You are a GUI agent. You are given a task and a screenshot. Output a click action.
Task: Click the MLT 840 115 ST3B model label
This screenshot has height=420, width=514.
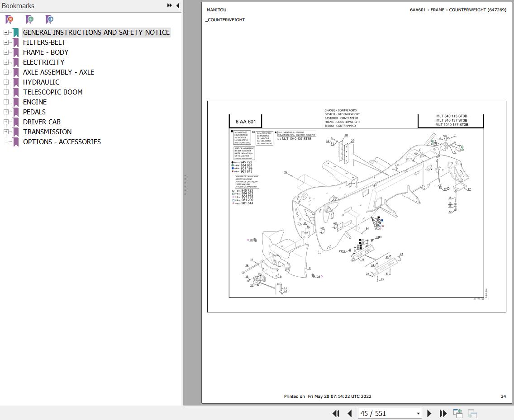coord(452,116)
